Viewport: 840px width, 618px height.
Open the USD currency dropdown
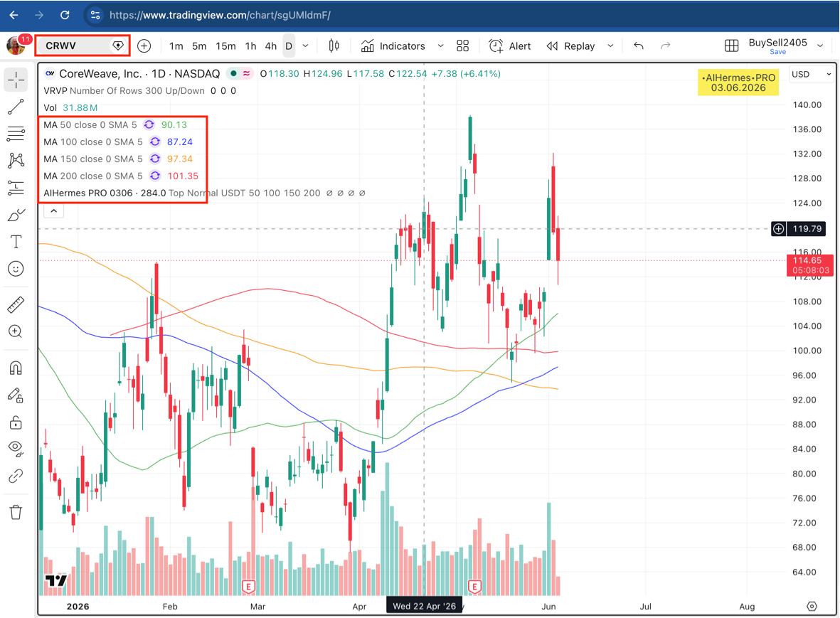click(812, 75)
